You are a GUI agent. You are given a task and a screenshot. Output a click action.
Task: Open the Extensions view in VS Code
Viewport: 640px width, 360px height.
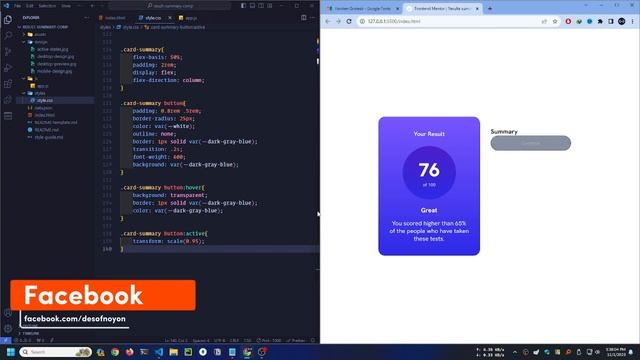(8, 84)
